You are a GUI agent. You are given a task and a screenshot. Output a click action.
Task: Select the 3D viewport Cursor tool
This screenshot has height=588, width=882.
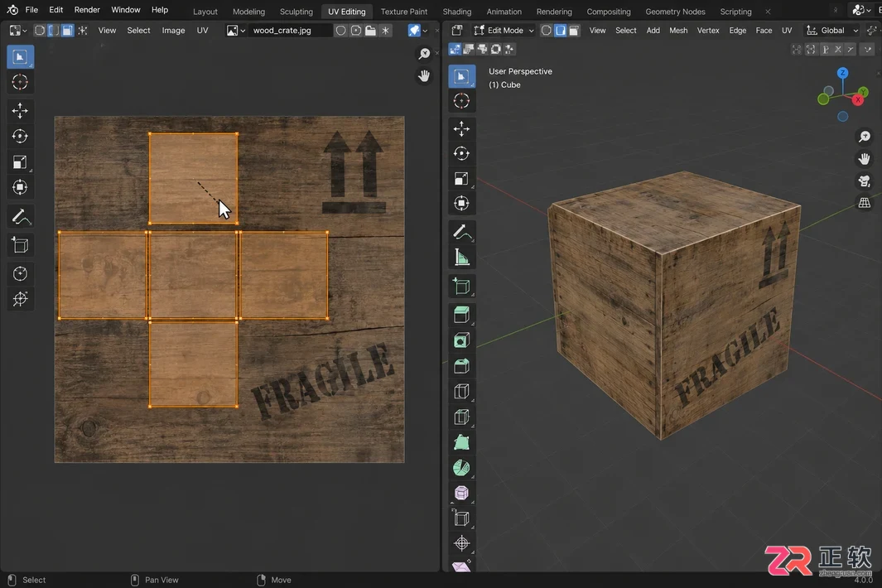point(462,101)
